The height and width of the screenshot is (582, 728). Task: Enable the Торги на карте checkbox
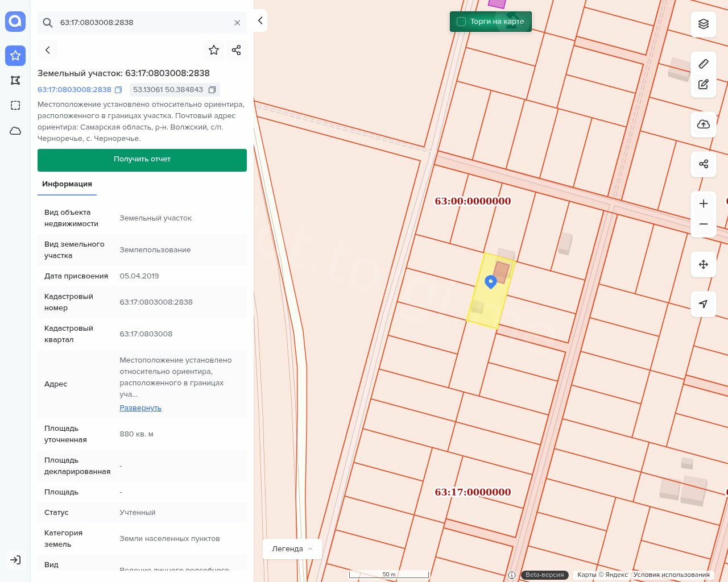[461, 22]
